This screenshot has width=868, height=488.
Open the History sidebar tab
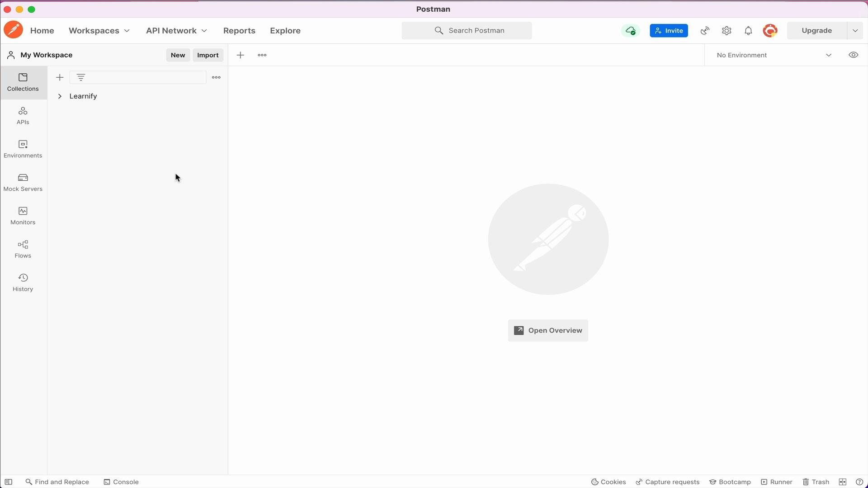pyautogui.click(x=23, y=283)
